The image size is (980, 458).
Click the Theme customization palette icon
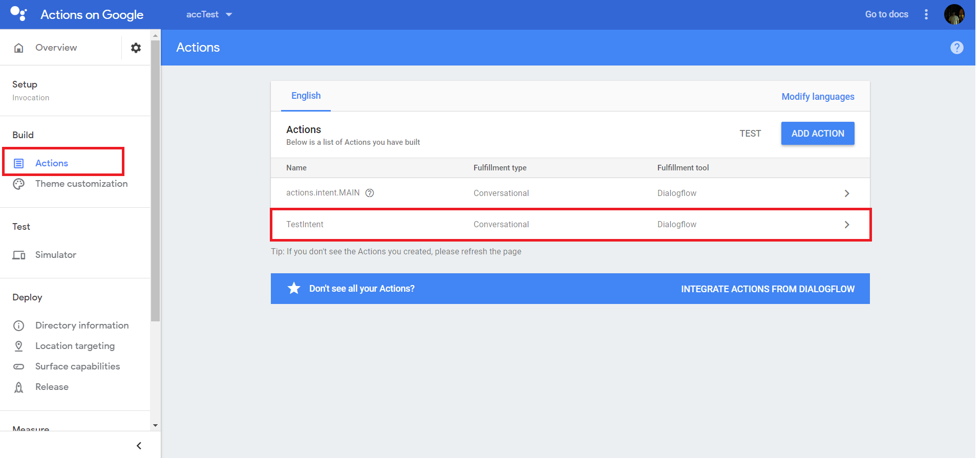pyautogui.click(x=19, y=184)
